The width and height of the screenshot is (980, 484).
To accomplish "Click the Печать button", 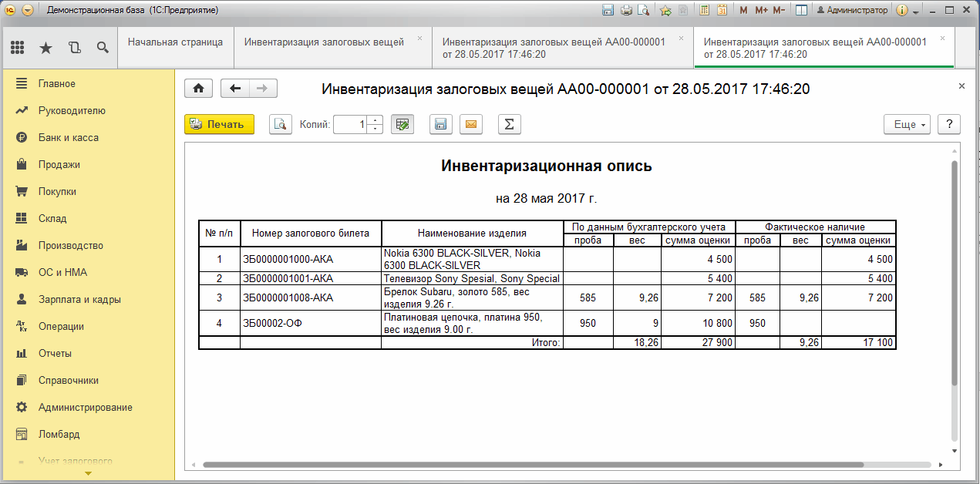I will (219, 124).
